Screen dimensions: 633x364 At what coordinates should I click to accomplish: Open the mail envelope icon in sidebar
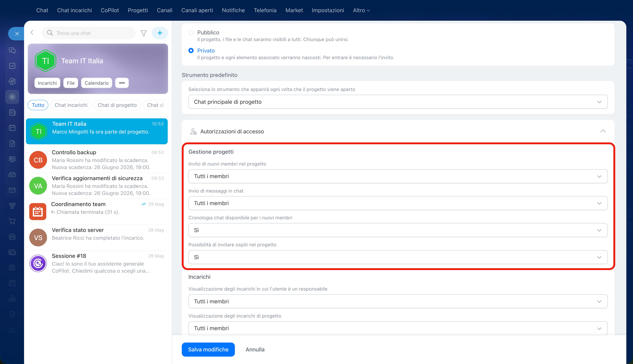click(x=12, y=190)
